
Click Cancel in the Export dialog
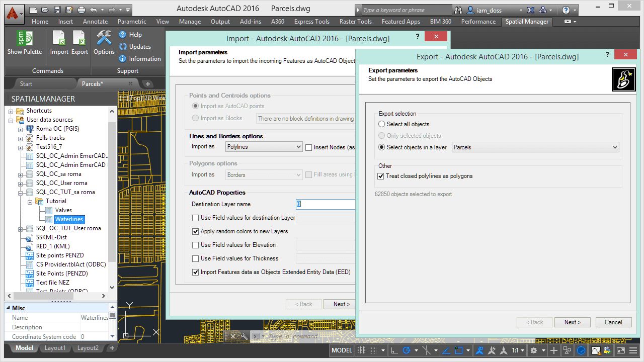[613, 322]
